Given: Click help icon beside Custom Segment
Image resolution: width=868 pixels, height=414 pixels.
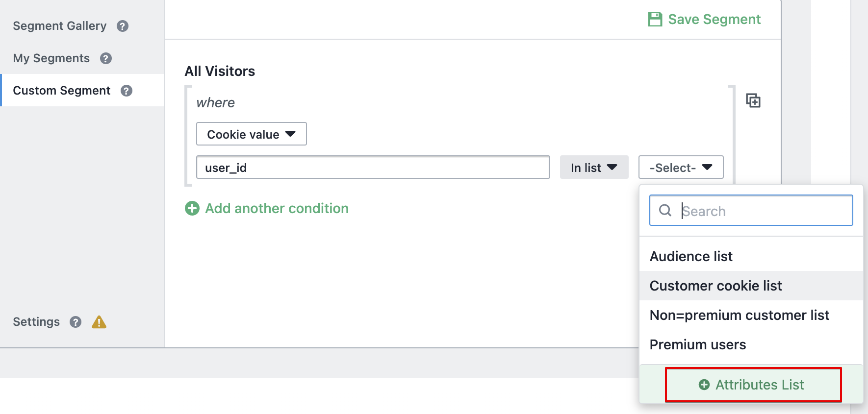Looking at the screenshot, I should 127,91.
